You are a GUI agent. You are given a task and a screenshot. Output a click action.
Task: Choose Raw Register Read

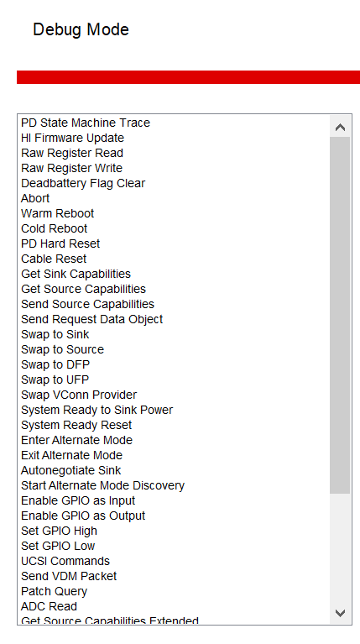tap(72, 153)
